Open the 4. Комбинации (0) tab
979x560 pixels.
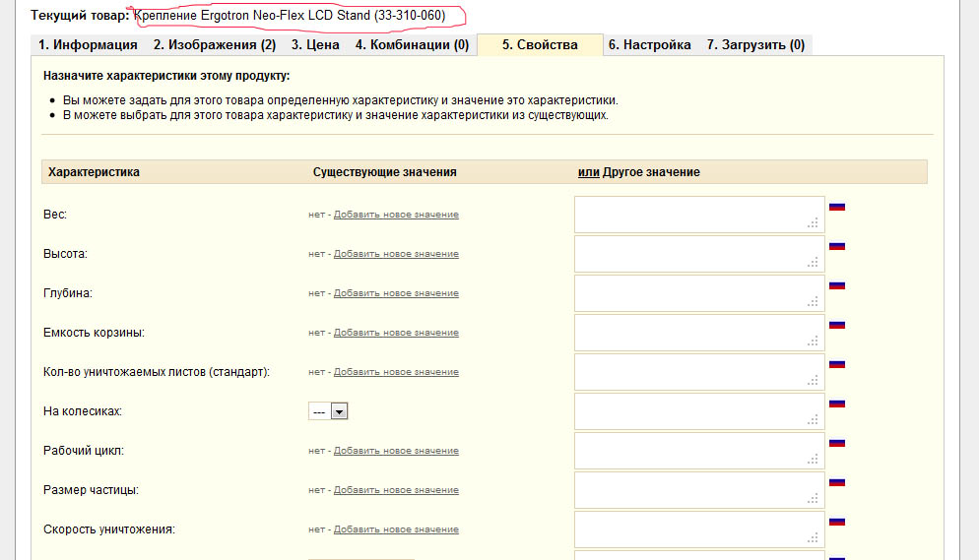coord(412,45)
